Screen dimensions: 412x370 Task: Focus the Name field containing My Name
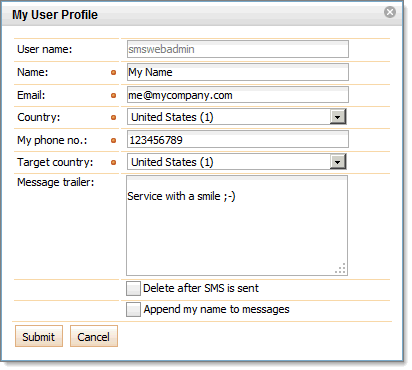[x=238, y=72]
